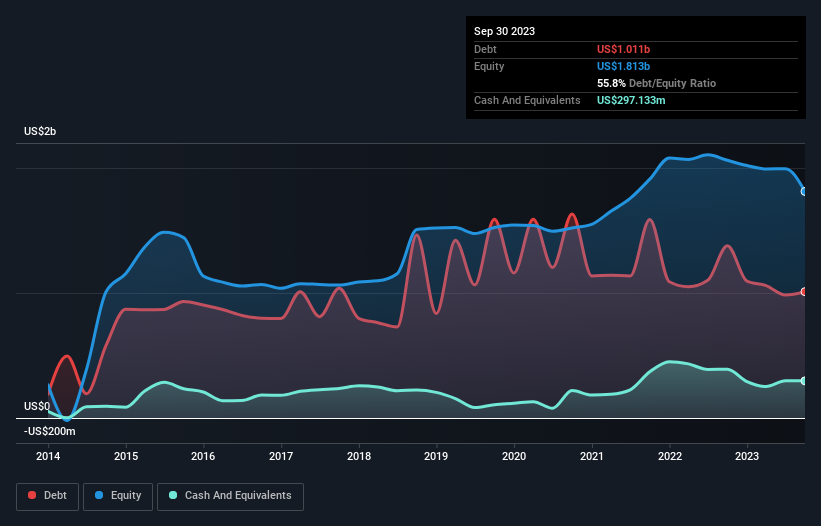Click Cash And Equivalents label in tooltip
The image size is (821, 526).
(x=527, y=100)
